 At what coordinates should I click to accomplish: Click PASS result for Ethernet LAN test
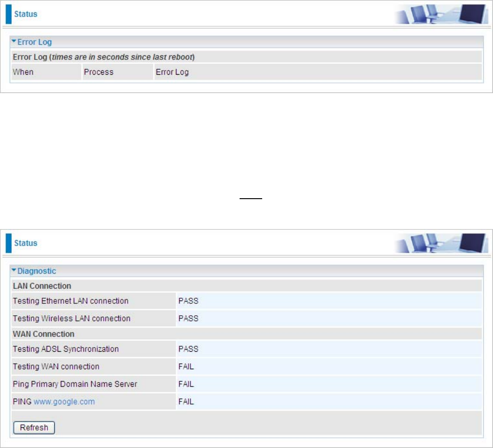(188, 301)
